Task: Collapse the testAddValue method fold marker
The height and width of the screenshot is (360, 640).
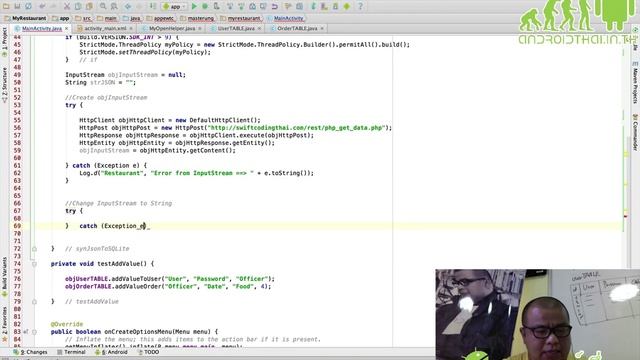Action: click(x=34, y=264)
